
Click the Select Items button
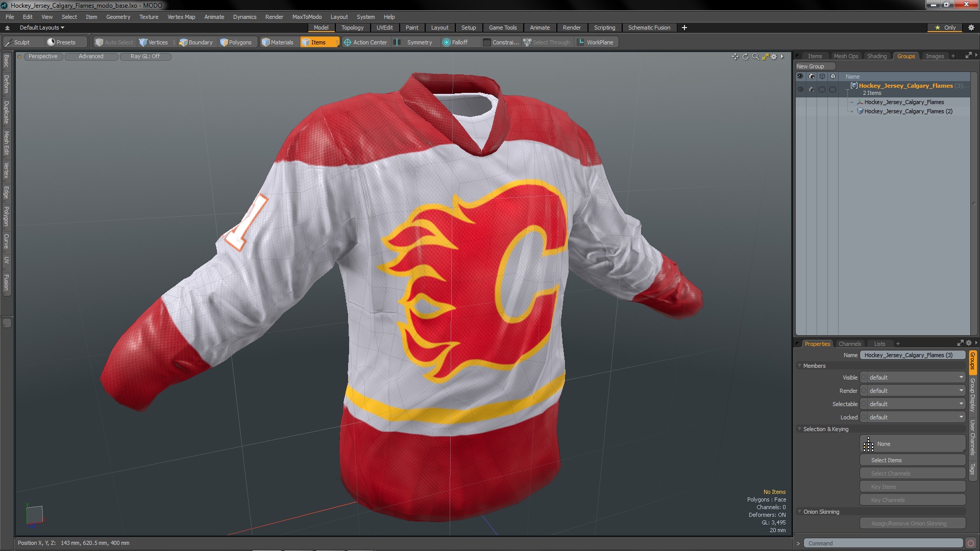pyautogui.click(x=913, y=460)
